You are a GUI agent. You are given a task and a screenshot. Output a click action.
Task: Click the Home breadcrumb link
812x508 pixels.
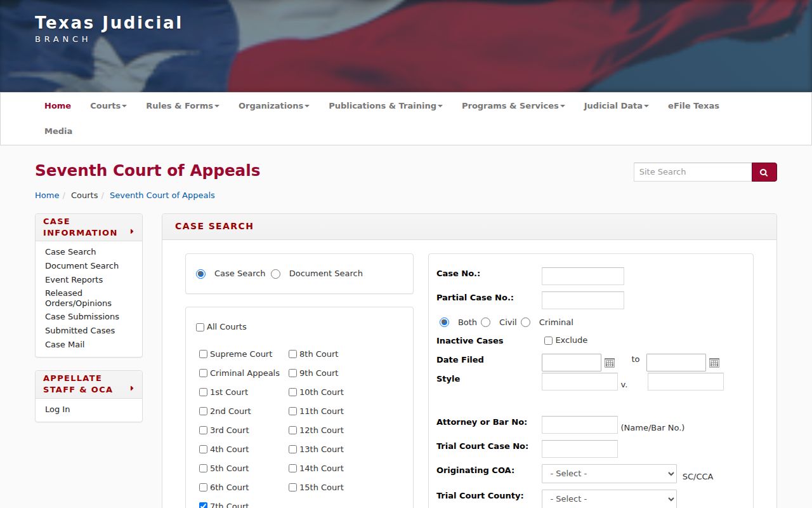click(47, 196)
